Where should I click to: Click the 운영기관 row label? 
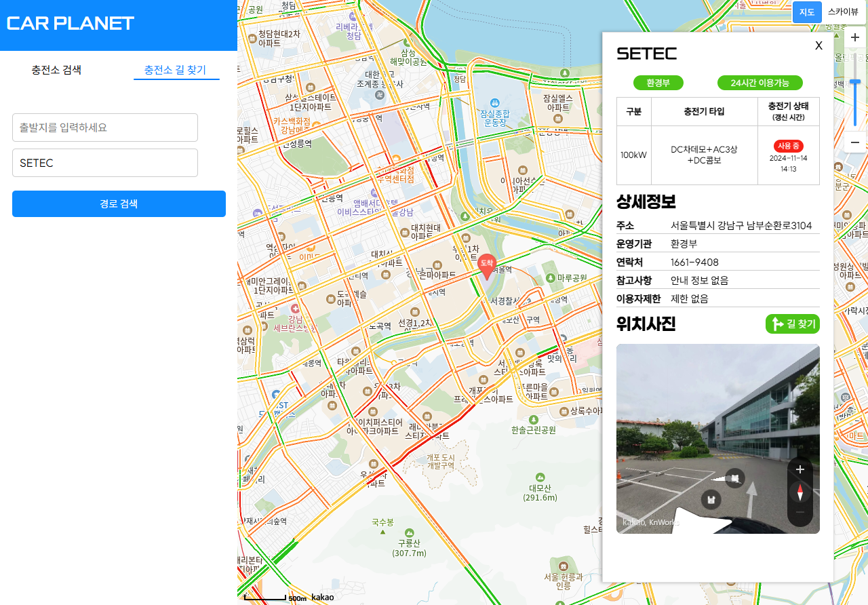[x=633, y=244]
